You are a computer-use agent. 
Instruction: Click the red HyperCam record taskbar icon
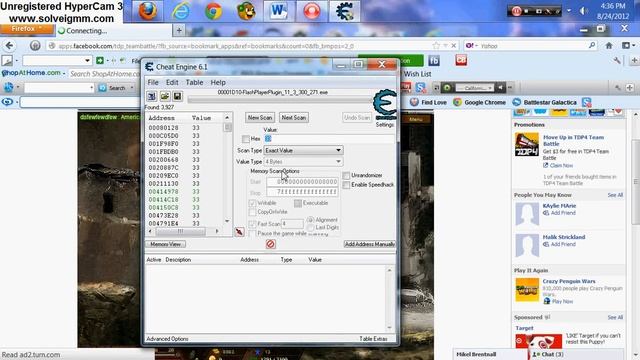click(x=311, y=11)
